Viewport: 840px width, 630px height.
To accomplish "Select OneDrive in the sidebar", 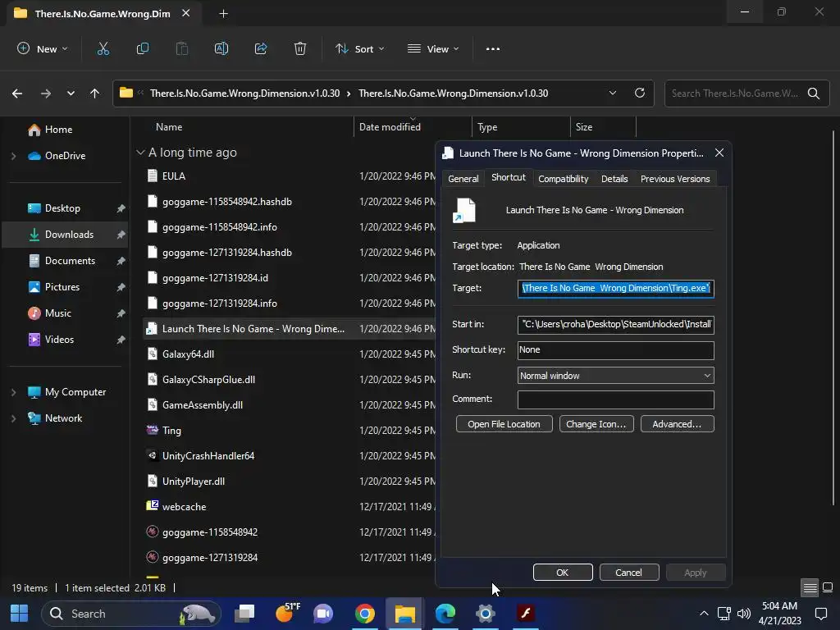I will (66, 156).
